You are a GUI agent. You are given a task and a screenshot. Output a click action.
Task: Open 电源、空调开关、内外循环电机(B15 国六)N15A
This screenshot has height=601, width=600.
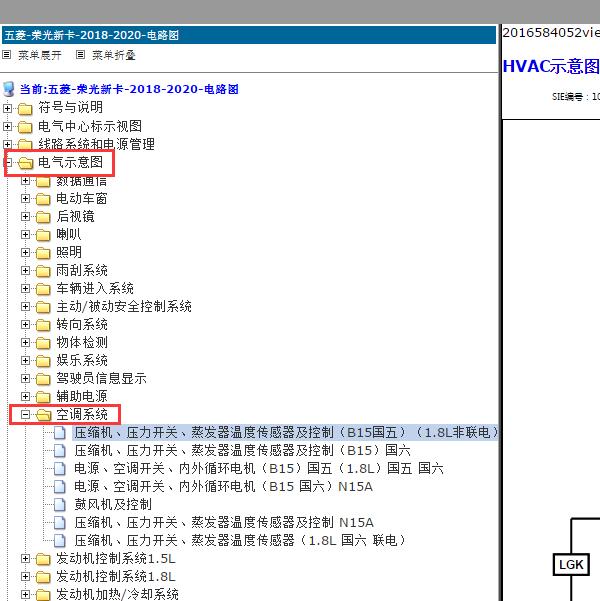pyautogui.click(x=223, y=486)
